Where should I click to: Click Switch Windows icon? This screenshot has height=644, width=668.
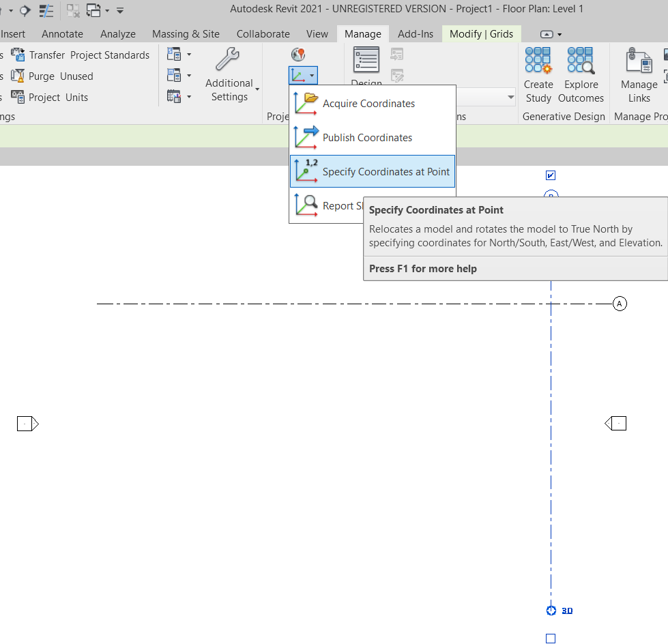click(x=93, y=10)
